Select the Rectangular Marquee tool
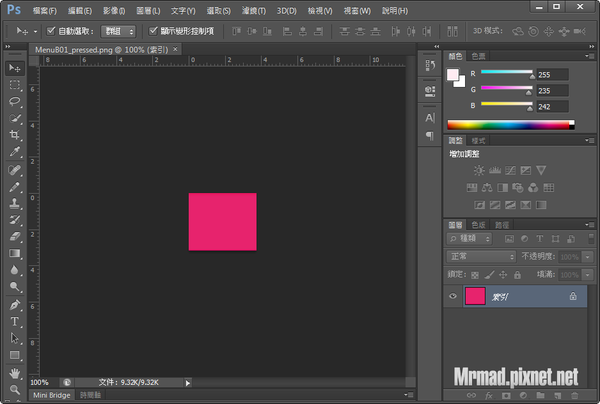Viewport: 600px width, 404px height. tap(15, 85)
